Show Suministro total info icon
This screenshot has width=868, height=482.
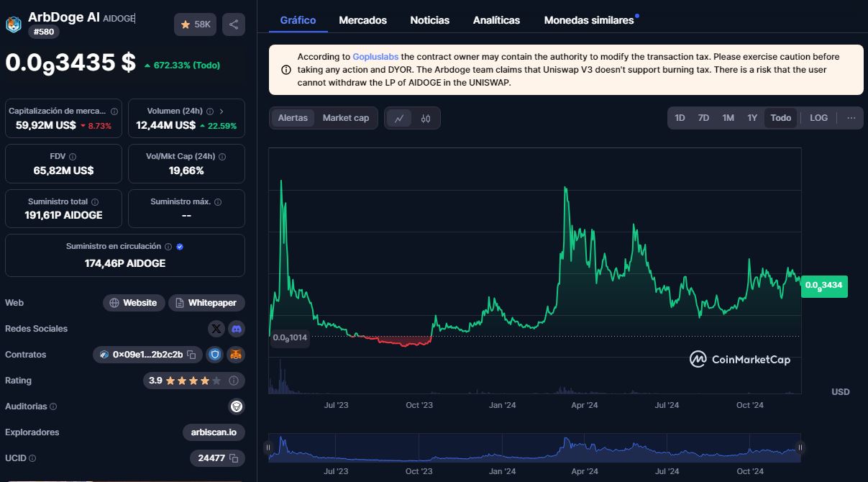click(x=95, y=202)
